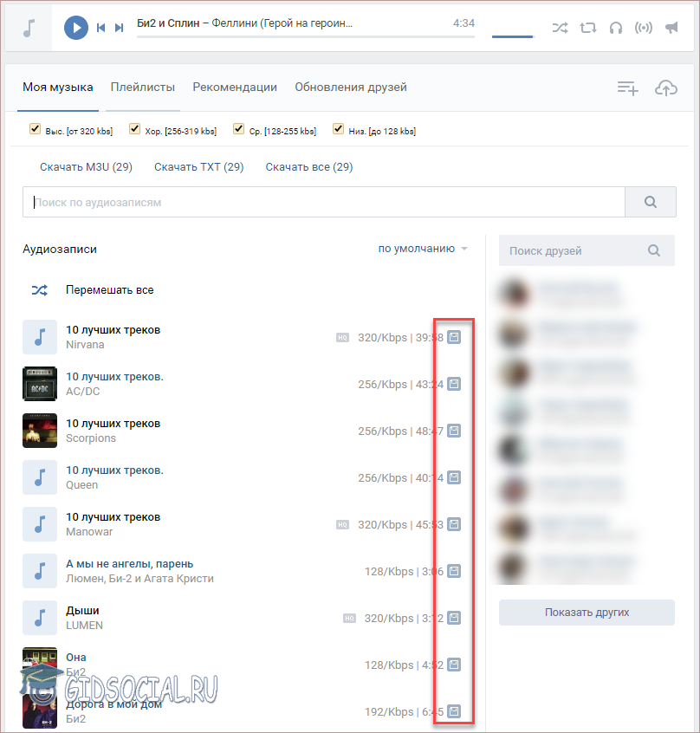Click the music note icon at top left
The width and height of the screenshot is (700, 733).
(x=29, y=28)
